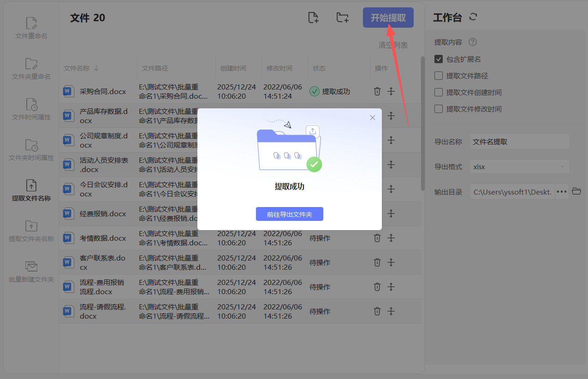Click the 开始提取 button
Viewport: 588px width, 379px height.
tap(388, 18)
